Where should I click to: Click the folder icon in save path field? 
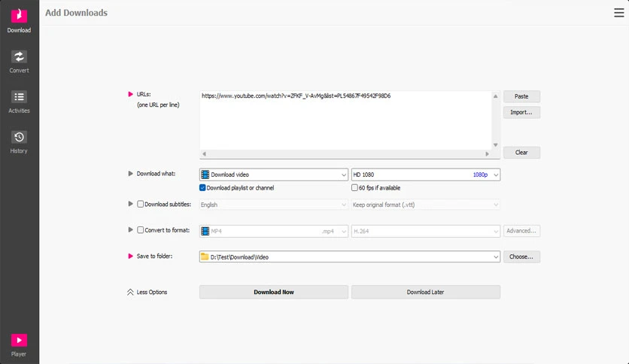(x=205, y=256)
